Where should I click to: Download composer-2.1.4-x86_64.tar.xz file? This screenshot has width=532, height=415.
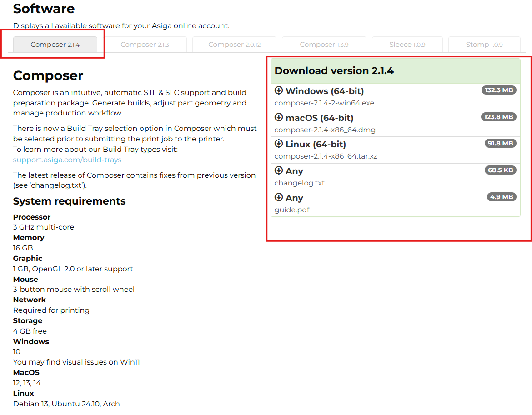tap(326, 156)
